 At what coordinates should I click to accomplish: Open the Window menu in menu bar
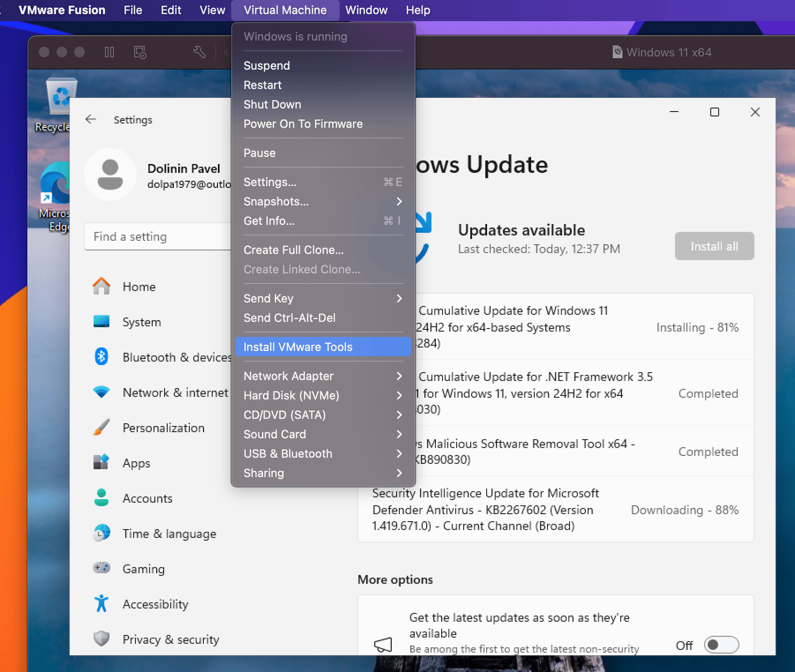coord(366,10)
